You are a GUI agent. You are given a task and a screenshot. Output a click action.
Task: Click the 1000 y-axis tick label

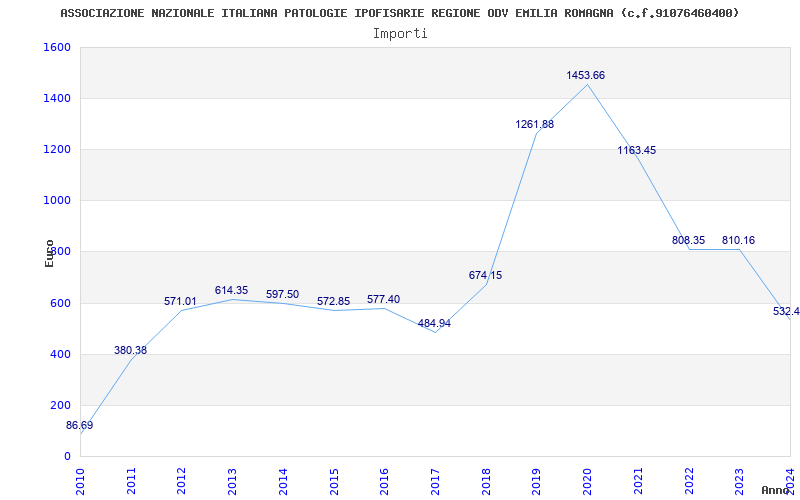pos(57,201)
